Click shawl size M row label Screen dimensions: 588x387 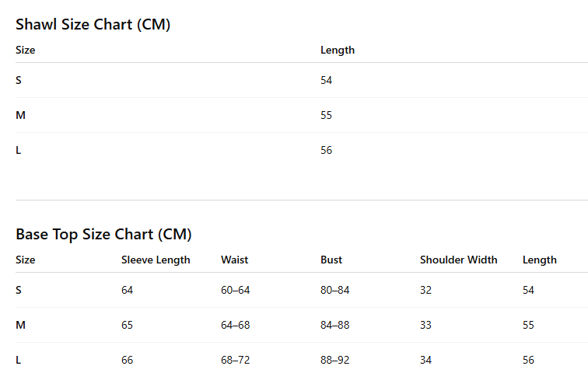20,115
